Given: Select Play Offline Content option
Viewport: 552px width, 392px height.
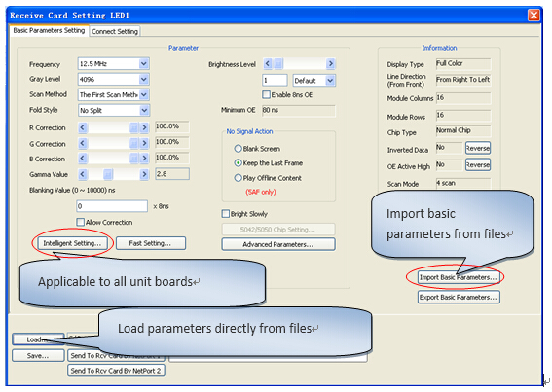Looking at the screenshot, I should [238, 178].
